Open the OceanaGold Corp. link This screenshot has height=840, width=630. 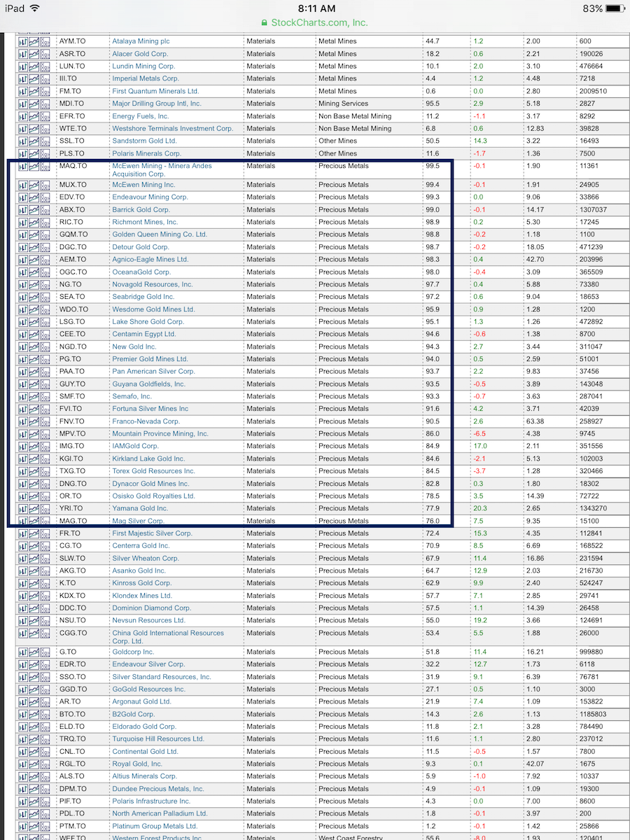pos(141,272)
